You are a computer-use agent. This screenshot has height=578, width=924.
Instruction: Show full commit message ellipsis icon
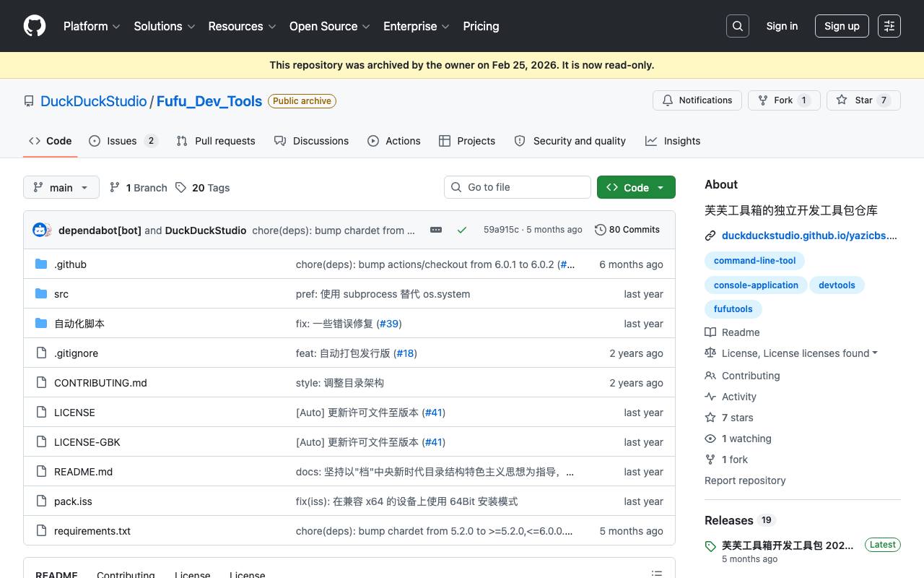(436, 230)
